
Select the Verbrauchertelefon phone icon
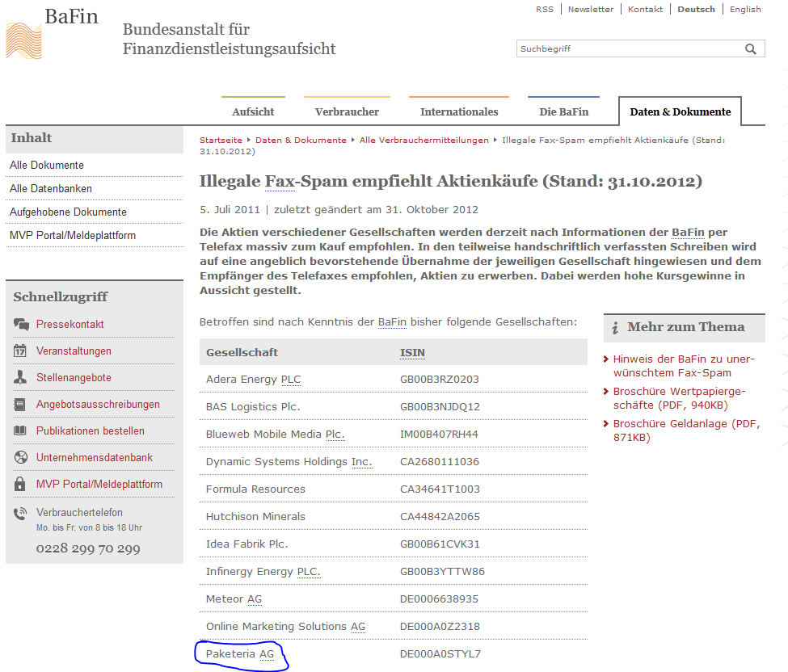[19, 513]
